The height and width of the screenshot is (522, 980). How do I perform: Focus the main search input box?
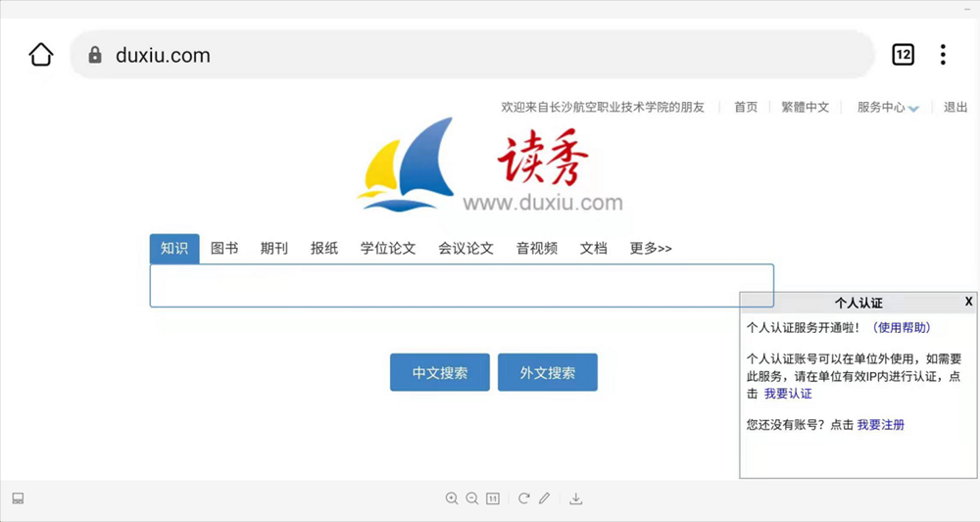pos(462,285)
